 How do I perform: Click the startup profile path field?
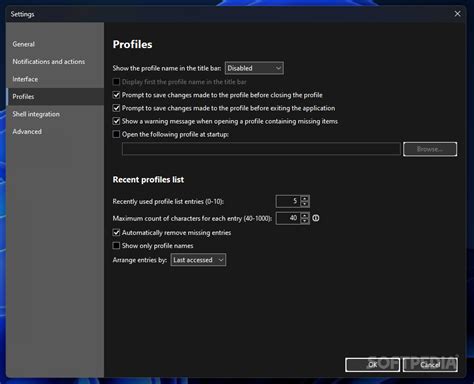pyautogui.click(x=261, y=149)
